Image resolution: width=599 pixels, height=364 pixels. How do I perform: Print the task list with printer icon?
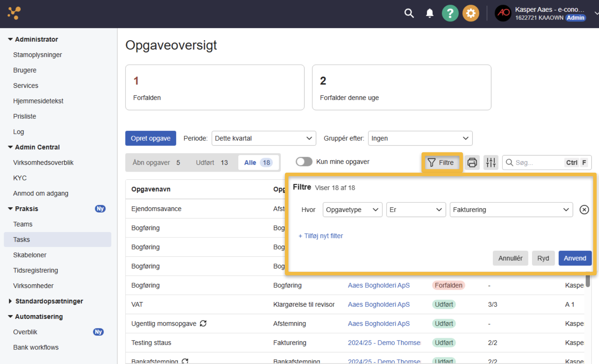(472, 162)
